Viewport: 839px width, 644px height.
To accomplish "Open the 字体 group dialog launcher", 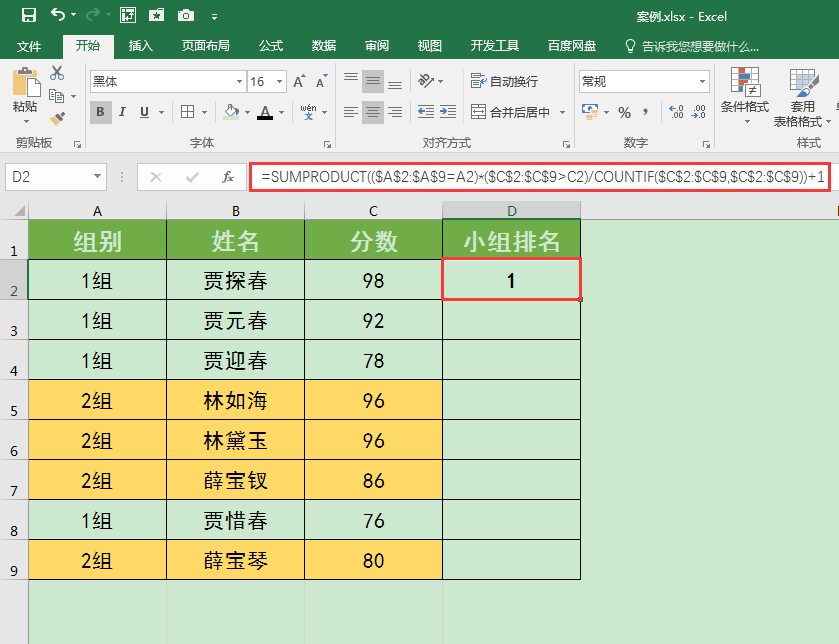I will pos(327,144).
